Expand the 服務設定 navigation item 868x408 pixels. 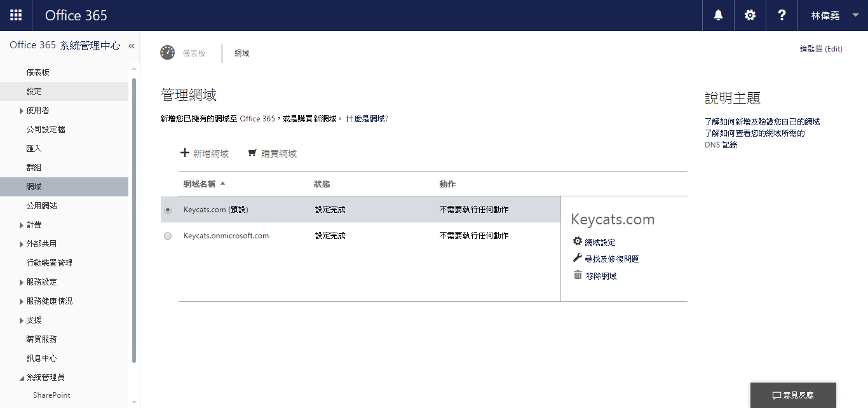coord(22,282)
